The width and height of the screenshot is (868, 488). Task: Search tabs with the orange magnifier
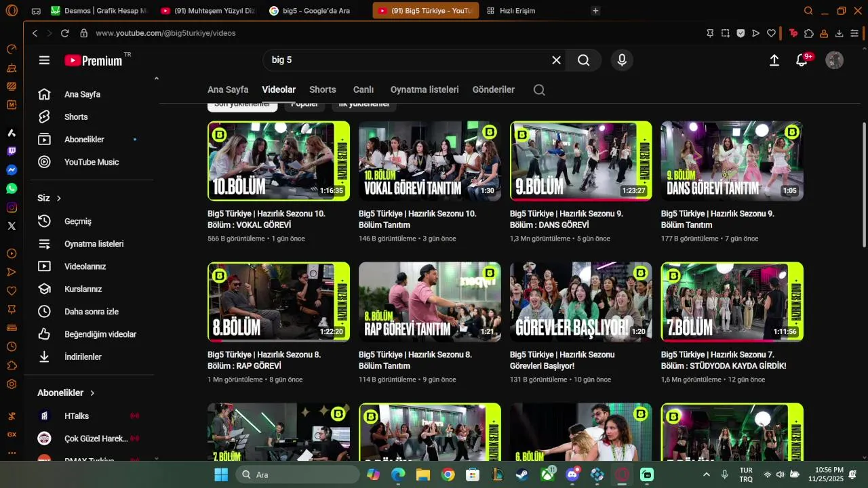[808, 11]
